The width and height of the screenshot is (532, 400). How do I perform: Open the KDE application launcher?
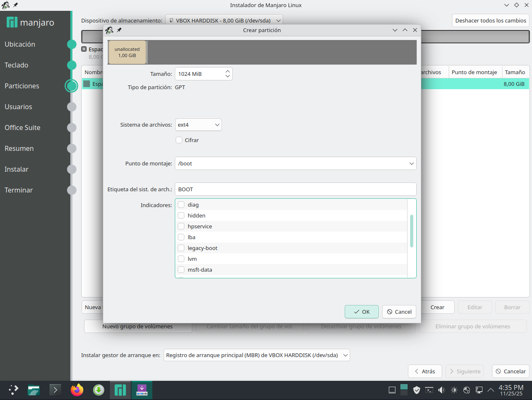[13, 390]
